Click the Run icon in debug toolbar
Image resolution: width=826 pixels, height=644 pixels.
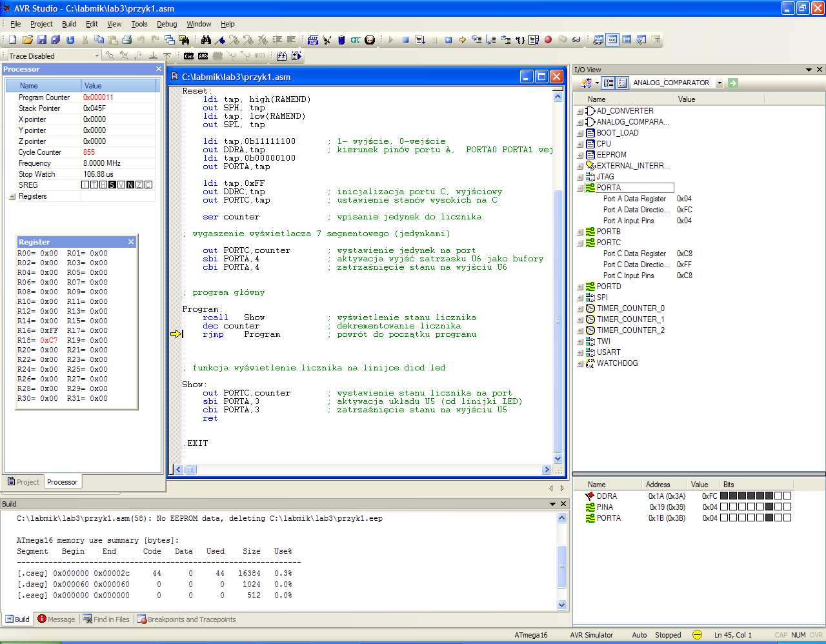pyautogui.click(x=420, y=40)
